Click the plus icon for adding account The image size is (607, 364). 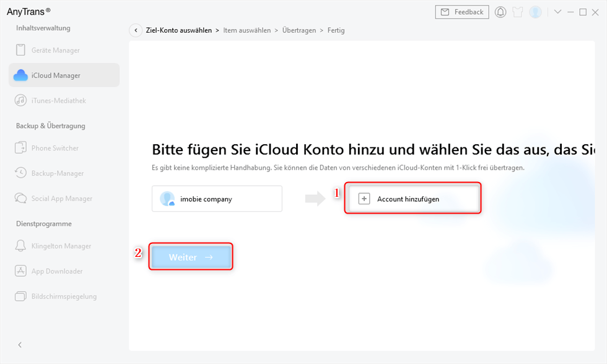coord(364,199)
